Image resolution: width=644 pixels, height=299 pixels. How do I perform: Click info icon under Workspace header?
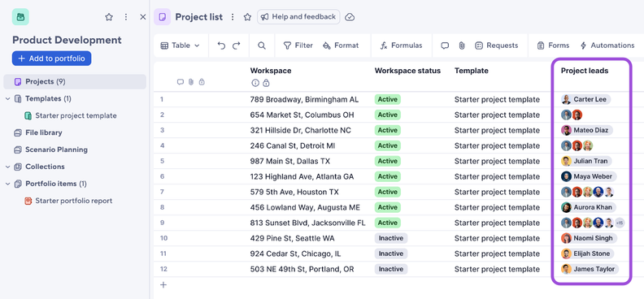[x=255, y=83]
